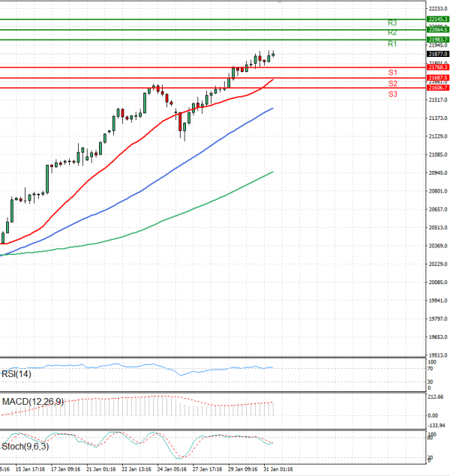The height and width of the screenshot is (476, 450).
Task: Click the R2 resistance price tag 22064.5
Action: pos(438,29)
